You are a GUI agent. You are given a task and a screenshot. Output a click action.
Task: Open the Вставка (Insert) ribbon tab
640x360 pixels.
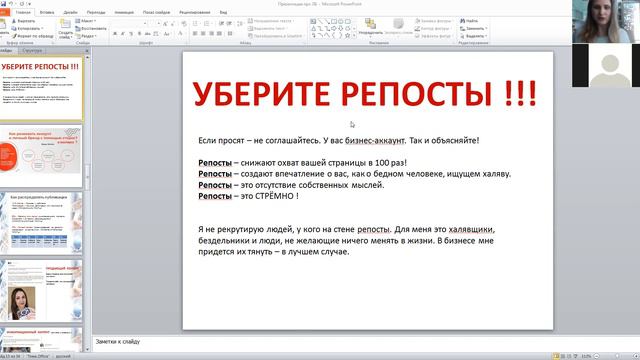point(47,12)
